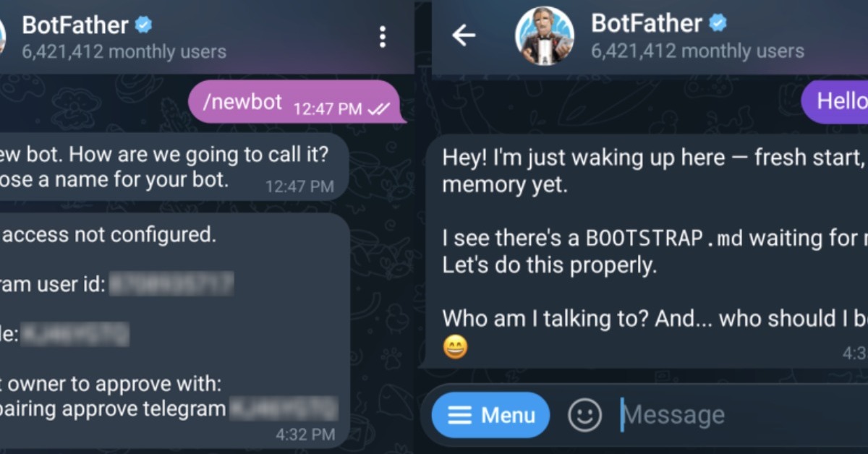
Task: Select the /newbot sent message bubble
Action: [294, 102]
